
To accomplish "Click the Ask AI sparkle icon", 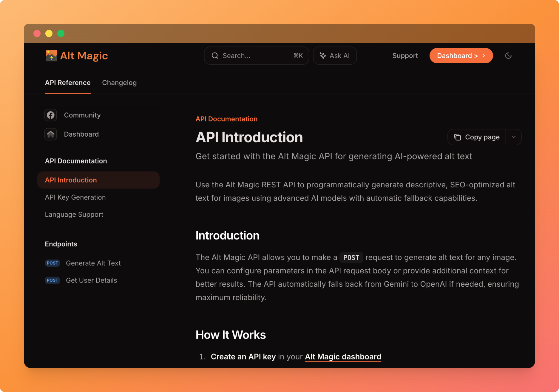I will [323, 55].
